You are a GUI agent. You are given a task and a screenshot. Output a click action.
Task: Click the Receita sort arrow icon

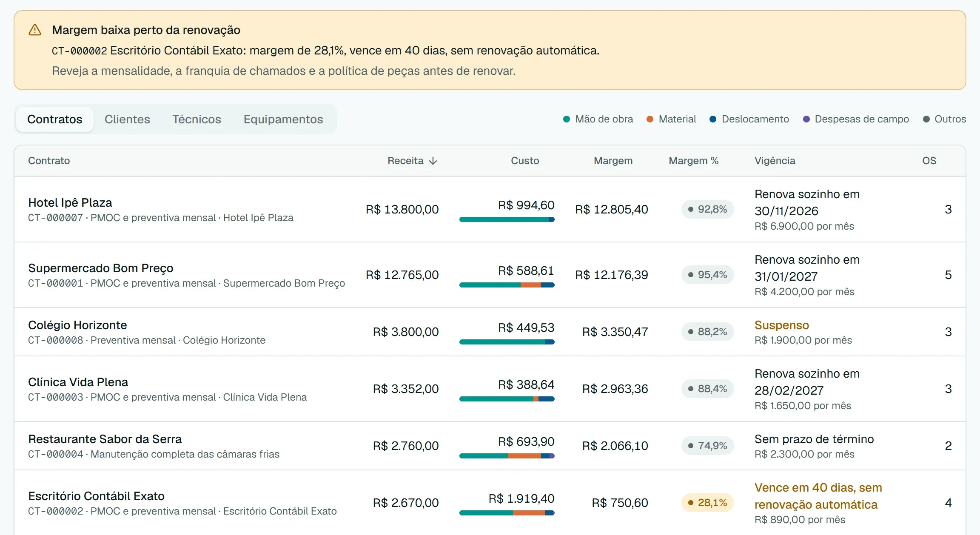coord(433,161)
